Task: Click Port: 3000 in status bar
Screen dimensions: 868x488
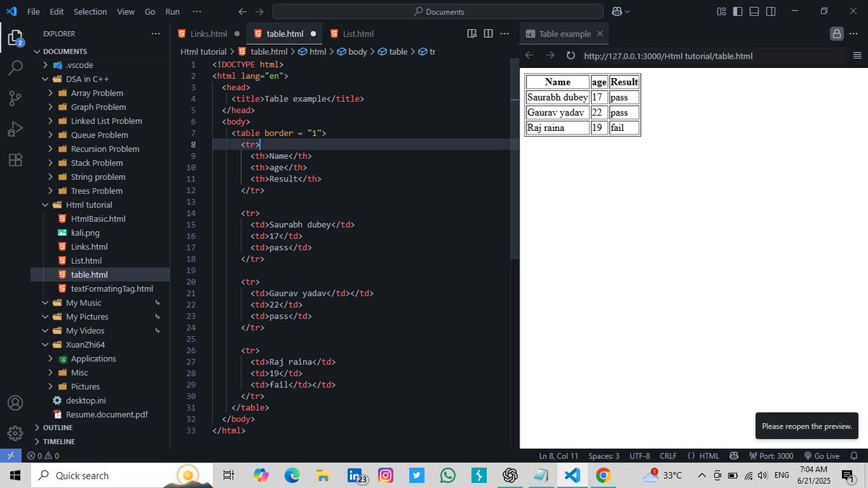Action: 770,456
